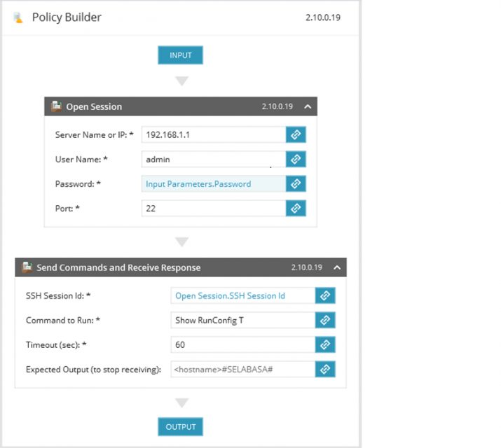This screenshot has height=448, width=501.
Task: Click the 'Server Name or IP:' label
Action: 95,134
